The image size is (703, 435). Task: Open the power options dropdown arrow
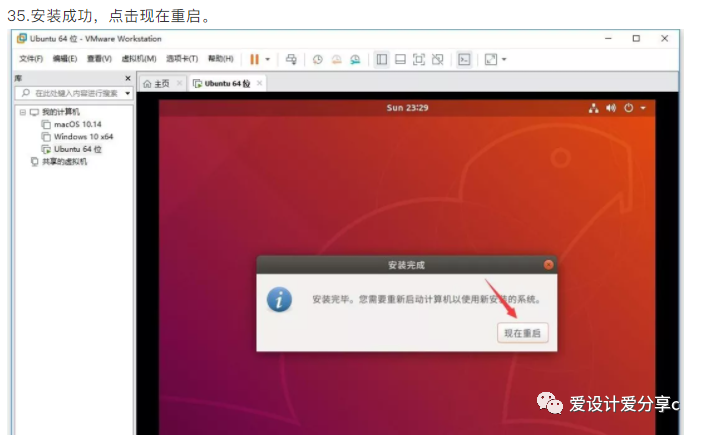[x=268, y=59]
